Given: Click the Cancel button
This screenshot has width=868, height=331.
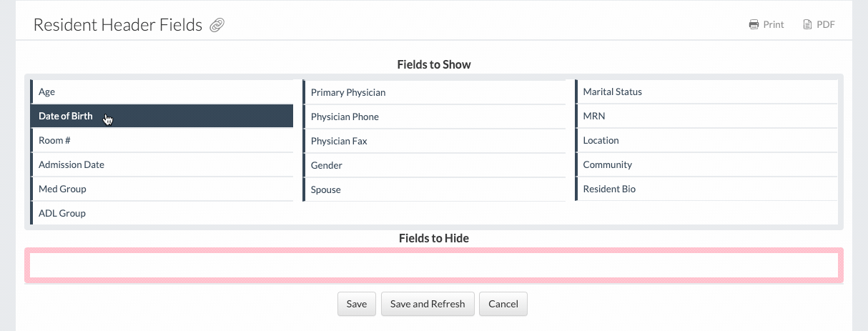Looking at the screenshot, I should point(503,304).
